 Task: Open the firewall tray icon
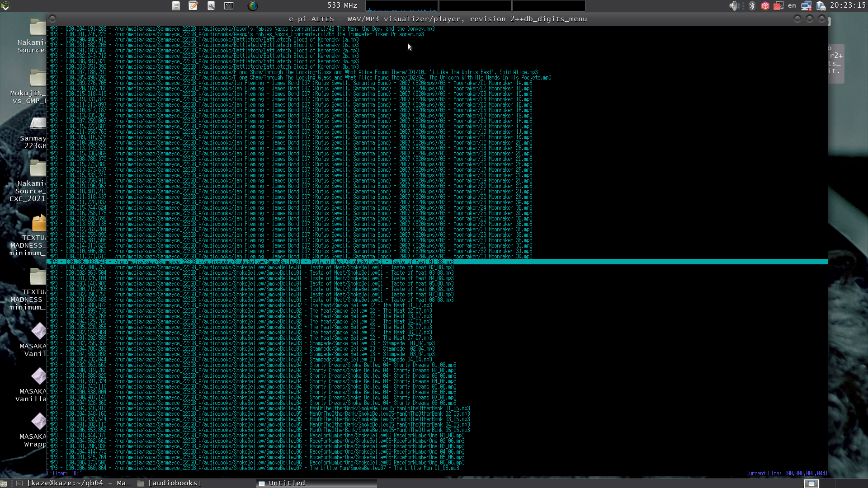[x=778, y=5]
